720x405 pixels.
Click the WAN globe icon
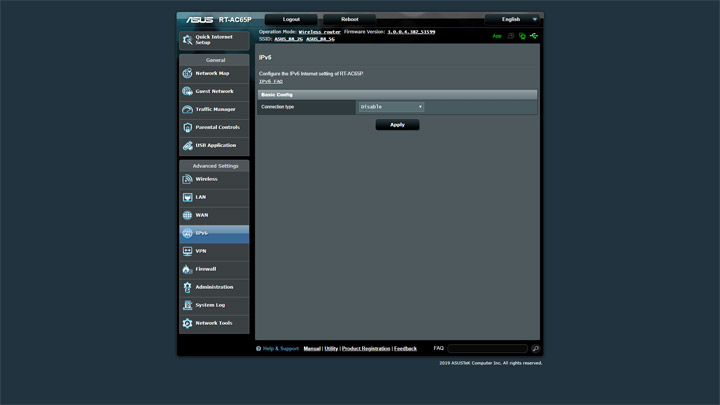point(187,215)
